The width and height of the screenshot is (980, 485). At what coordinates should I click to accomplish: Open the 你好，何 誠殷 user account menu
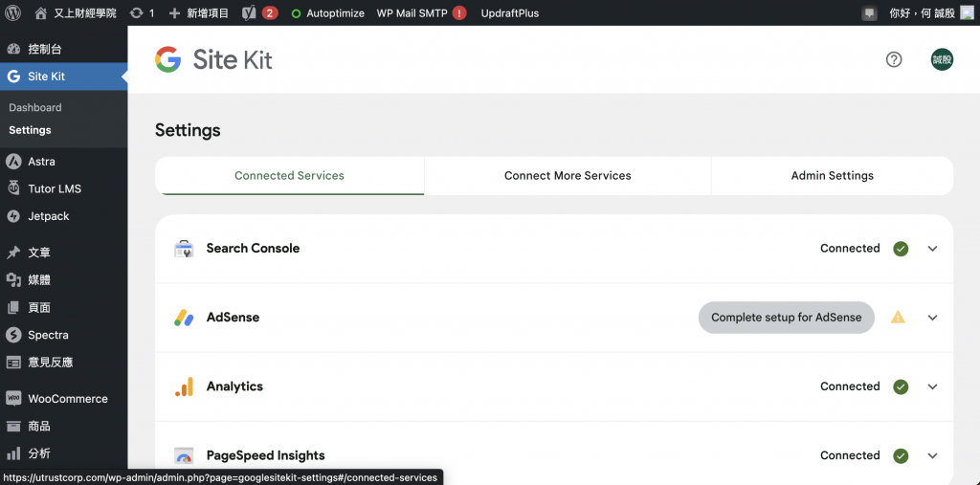[932, 12]
